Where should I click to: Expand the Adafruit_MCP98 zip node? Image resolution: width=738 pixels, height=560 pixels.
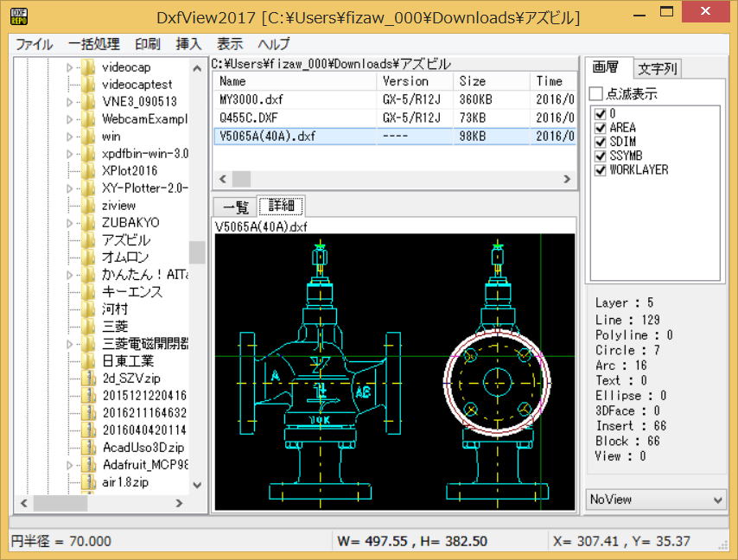coord(70,465)
